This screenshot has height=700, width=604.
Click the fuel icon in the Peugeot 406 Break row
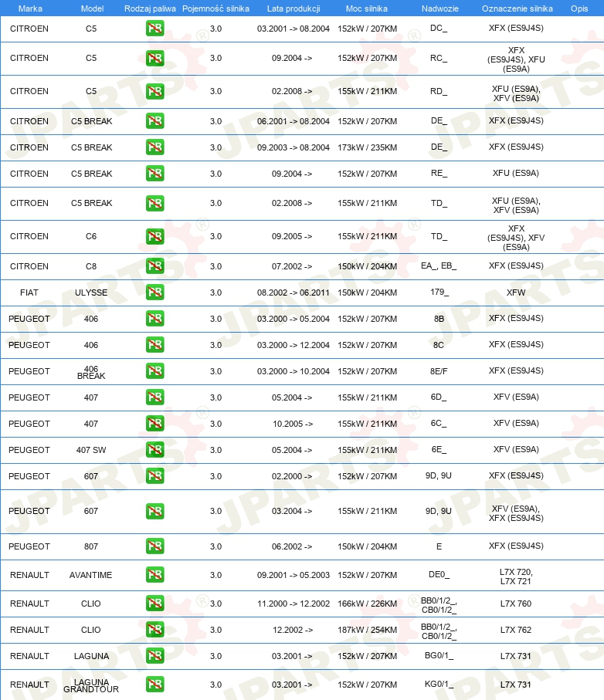(x=155, y=371)
